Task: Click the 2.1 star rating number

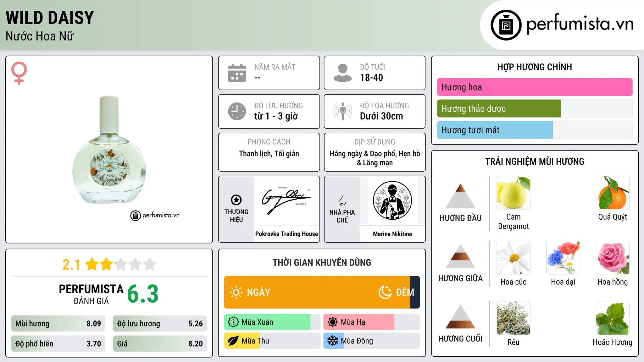Action: coord(71,265)
